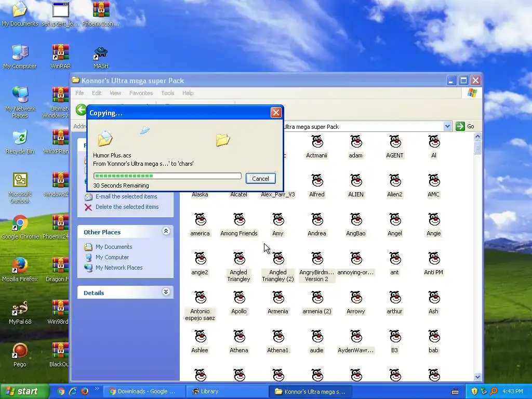Viewport: 532px width, 399px height.
Task: Select the B3 character file
Action: pyautogui.click(x=395, y=342)
